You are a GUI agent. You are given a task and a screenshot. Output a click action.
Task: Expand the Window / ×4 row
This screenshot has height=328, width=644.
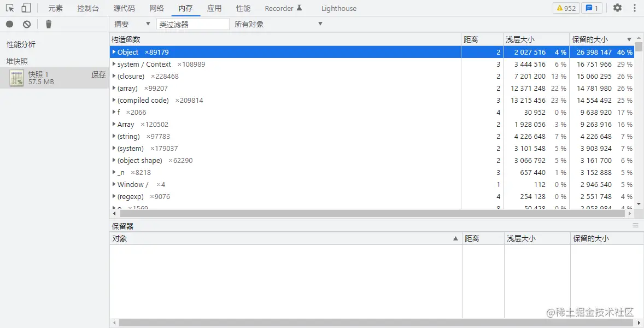pyautogui.click(x=114, y=184)
